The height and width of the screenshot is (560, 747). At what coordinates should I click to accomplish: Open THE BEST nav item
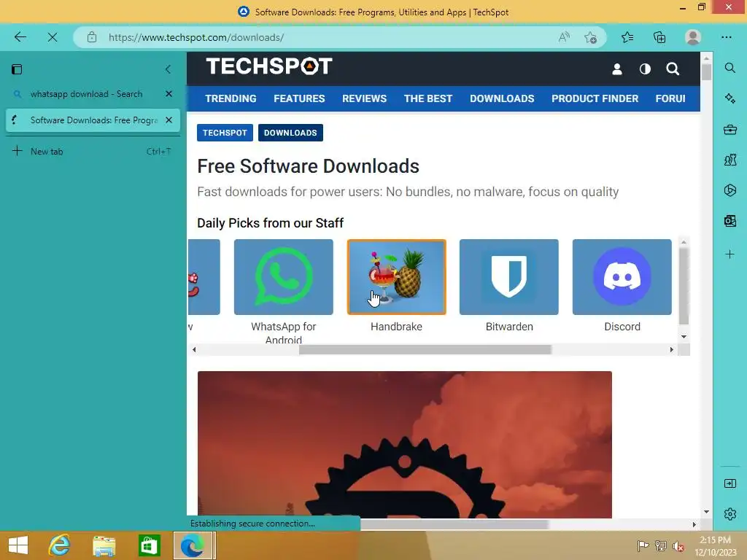click(x=427, y=98)
